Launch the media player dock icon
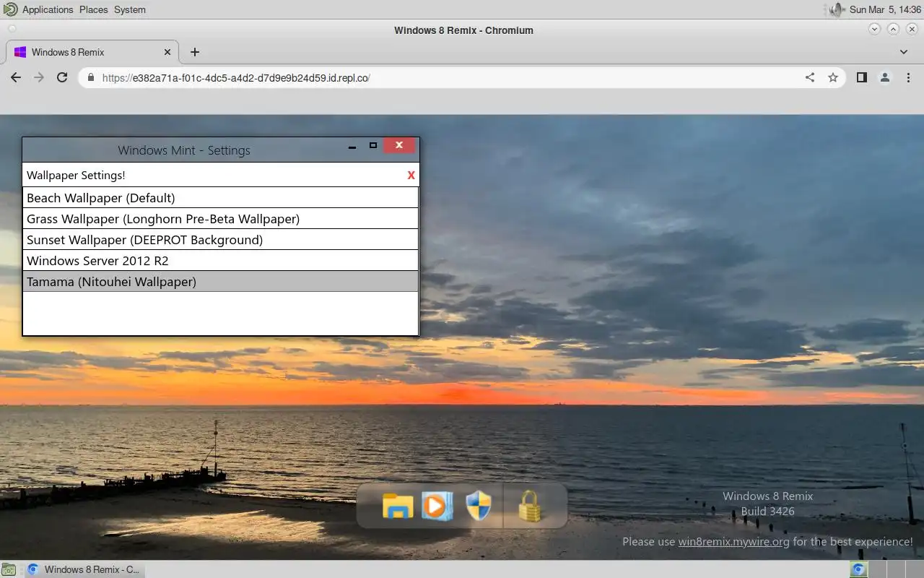 (437, 506)
